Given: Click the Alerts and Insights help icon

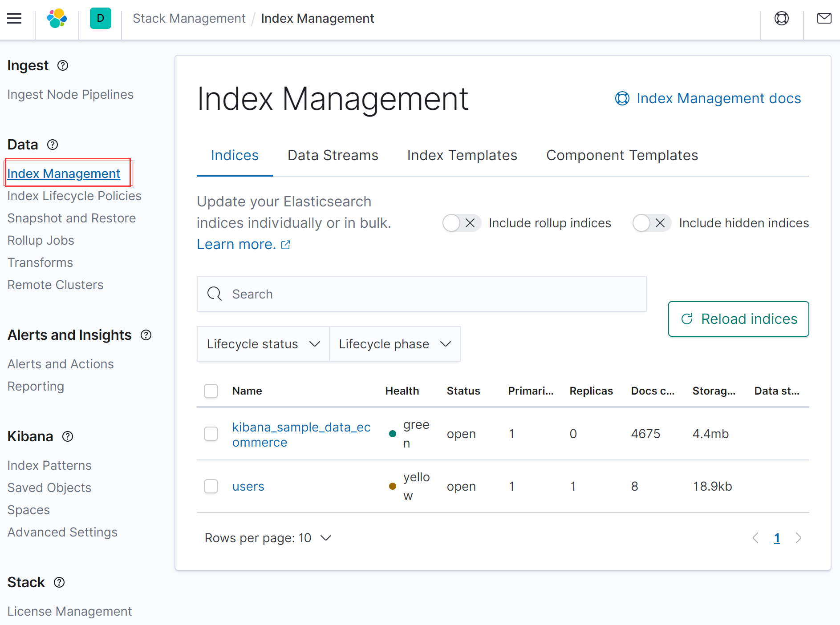Looking at the screenshot, I should click(146, 335).
